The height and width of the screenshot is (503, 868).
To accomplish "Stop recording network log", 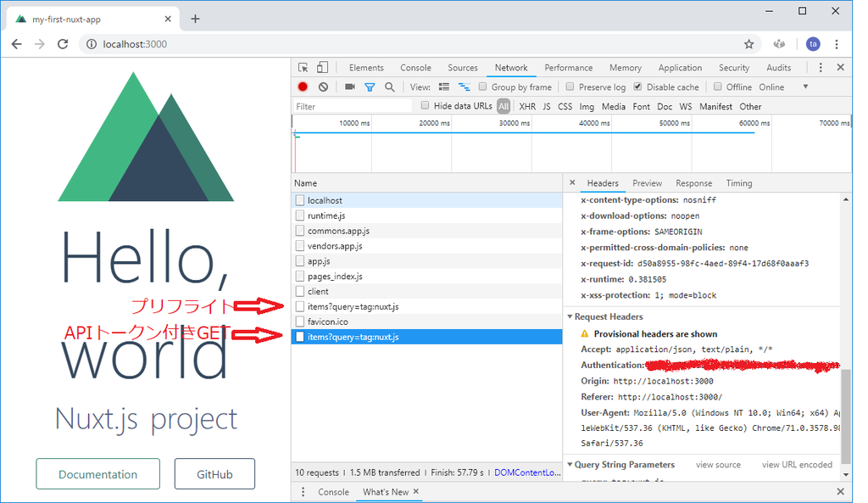I will [303, 87].
